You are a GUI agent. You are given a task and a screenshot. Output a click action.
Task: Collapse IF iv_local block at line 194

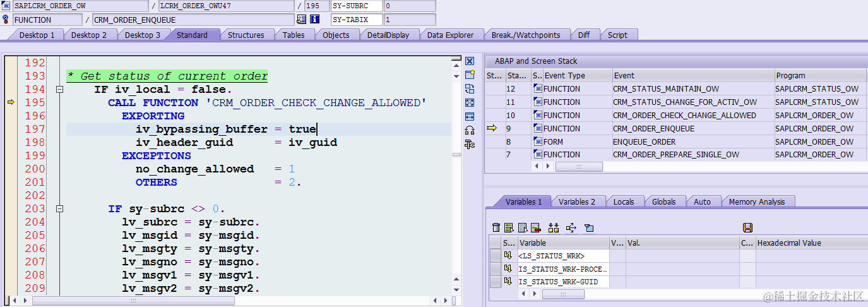pyautogui.click(x=59, y=90)
